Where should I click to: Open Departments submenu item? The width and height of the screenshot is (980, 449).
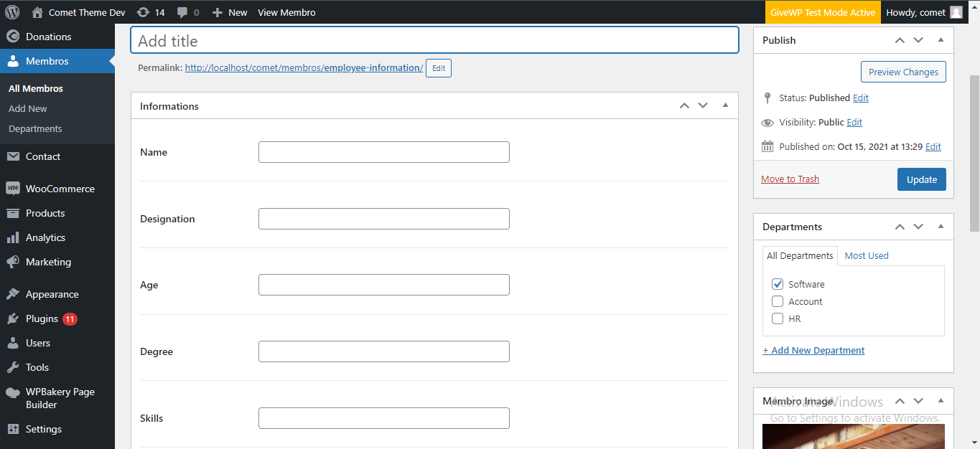point(35,128)
